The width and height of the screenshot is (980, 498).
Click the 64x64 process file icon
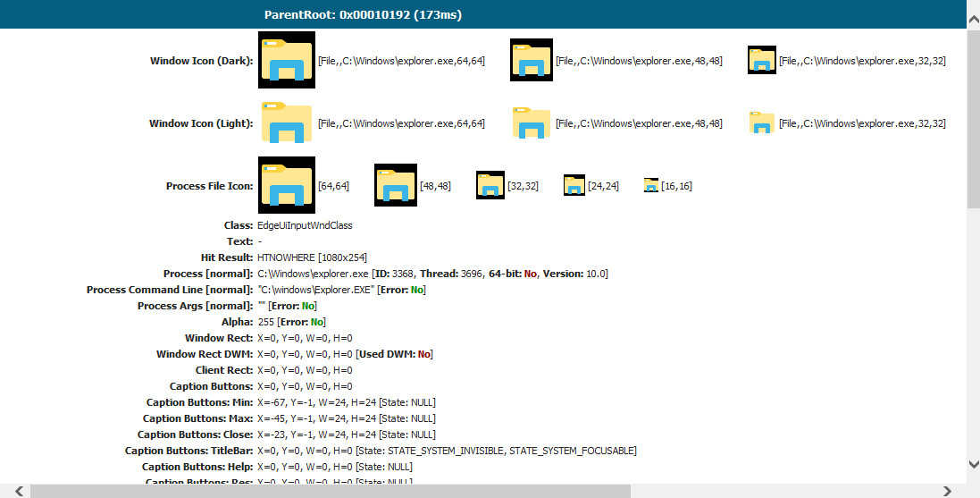click(286, 185)
